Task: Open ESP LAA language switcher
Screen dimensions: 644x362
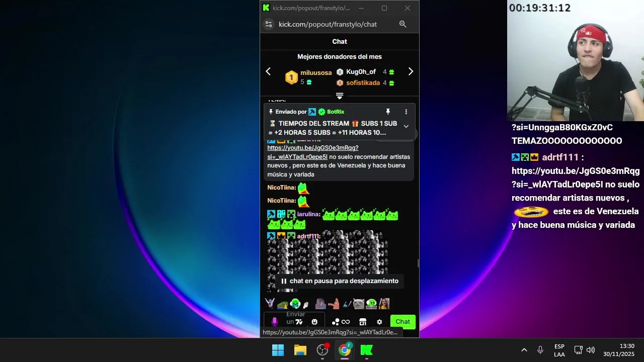Action: [559, 350]
